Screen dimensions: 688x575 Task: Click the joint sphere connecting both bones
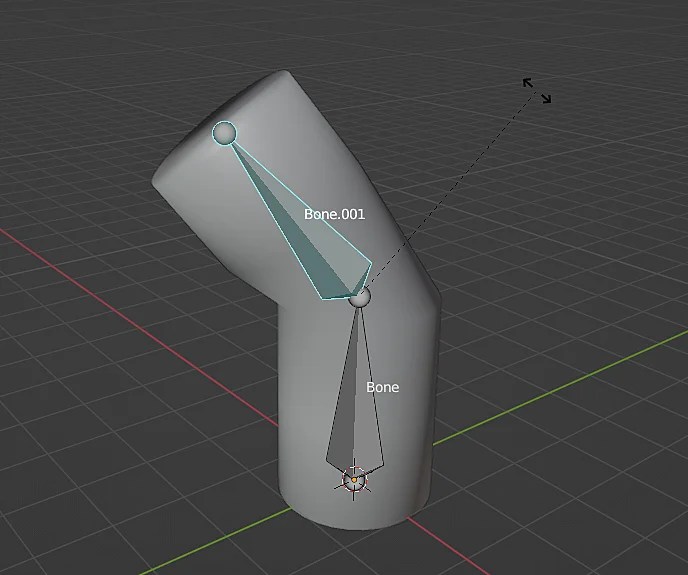(x=359, y=297)
